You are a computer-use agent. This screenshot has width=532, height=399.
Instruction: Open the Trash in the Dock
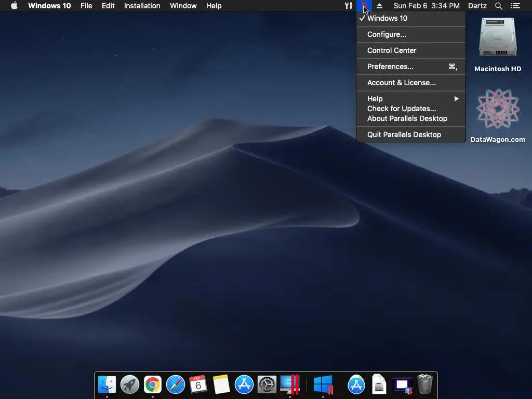(425, 384)
